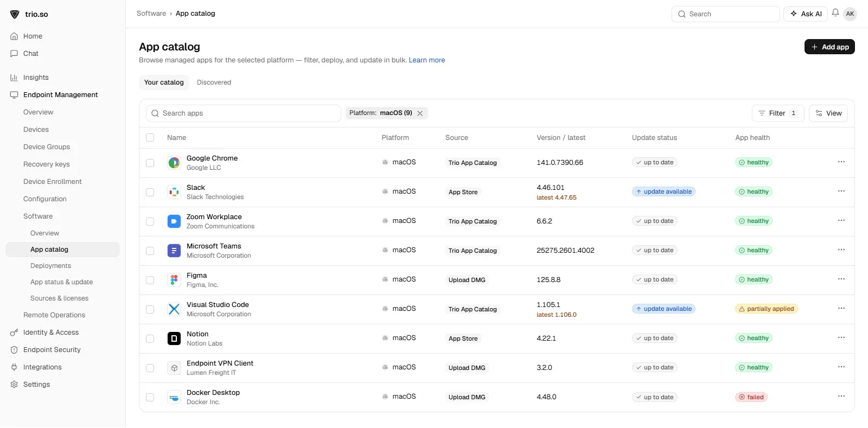Open more actions for Endpoint VPN Client

coord(841,367)
